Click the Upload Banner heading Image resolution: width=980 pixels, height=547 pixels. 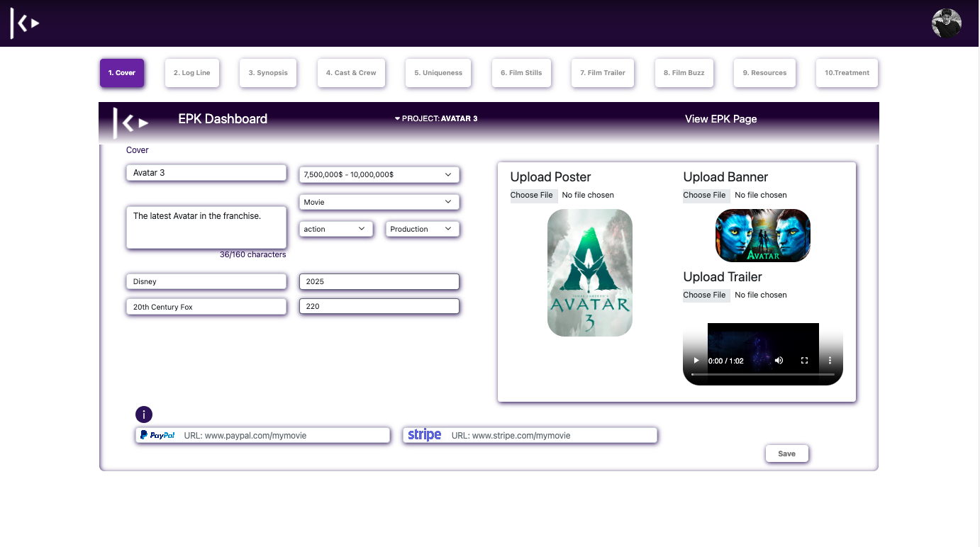(725, 177)
